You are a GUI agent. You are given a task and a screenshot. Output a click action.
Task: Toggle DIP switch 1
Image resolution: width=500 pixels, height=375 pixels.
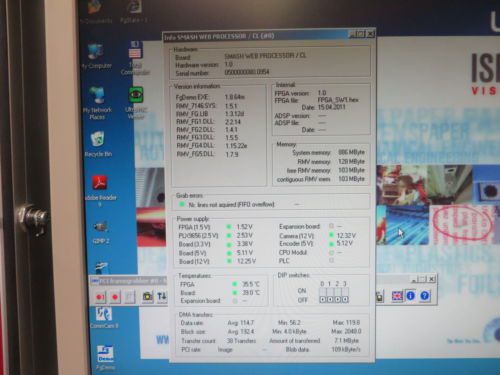330,295
